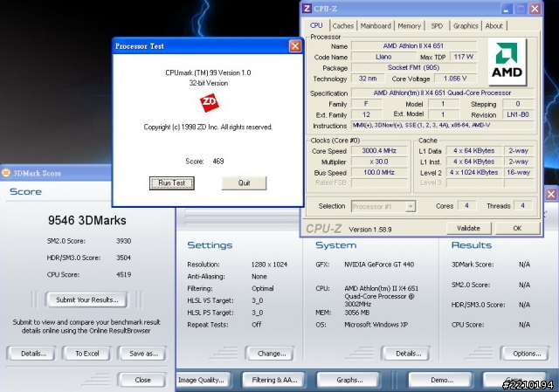Click the Package value Socket FM1 (905)
559x392 pixels.
pyautogui.click(x=414, y=68)
